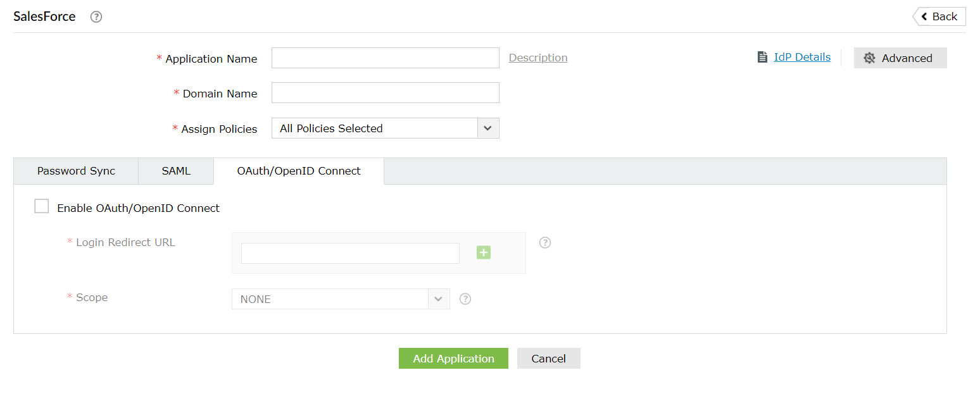Expand the Assign Policies dropdown arrow

[x=487, y=128]
